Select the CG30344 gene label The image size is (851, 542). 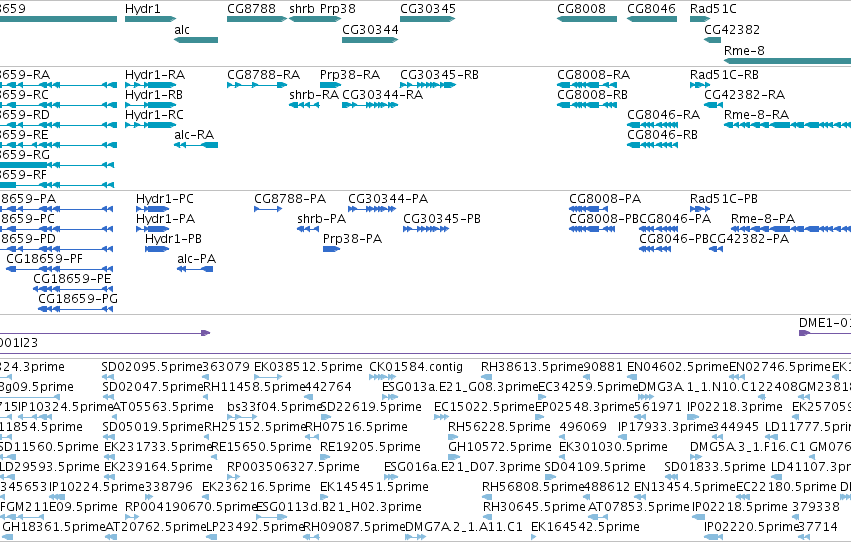[x=370, y=30]
